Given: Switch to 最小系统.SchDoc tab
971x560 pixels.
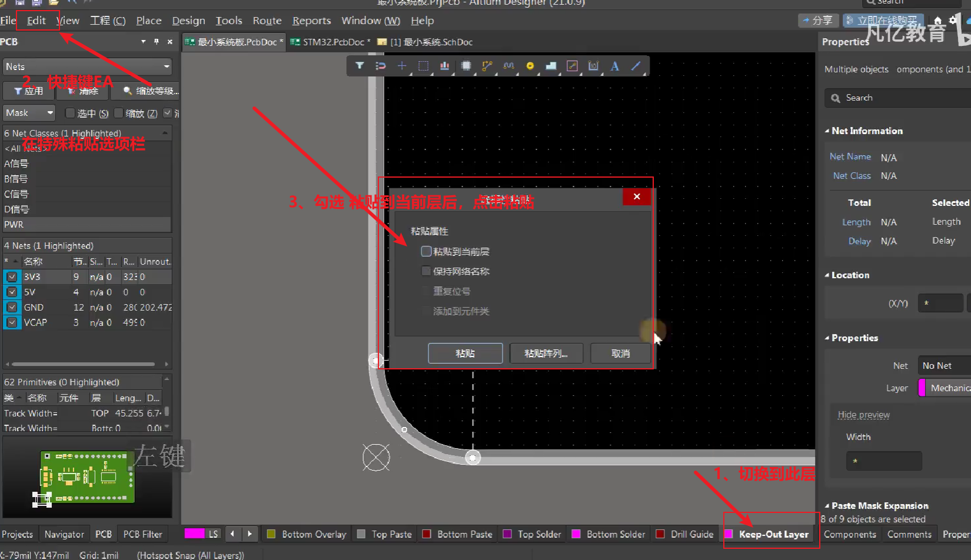Looking at the screenshot, I should pyautogui.click(x=425, y=42).
